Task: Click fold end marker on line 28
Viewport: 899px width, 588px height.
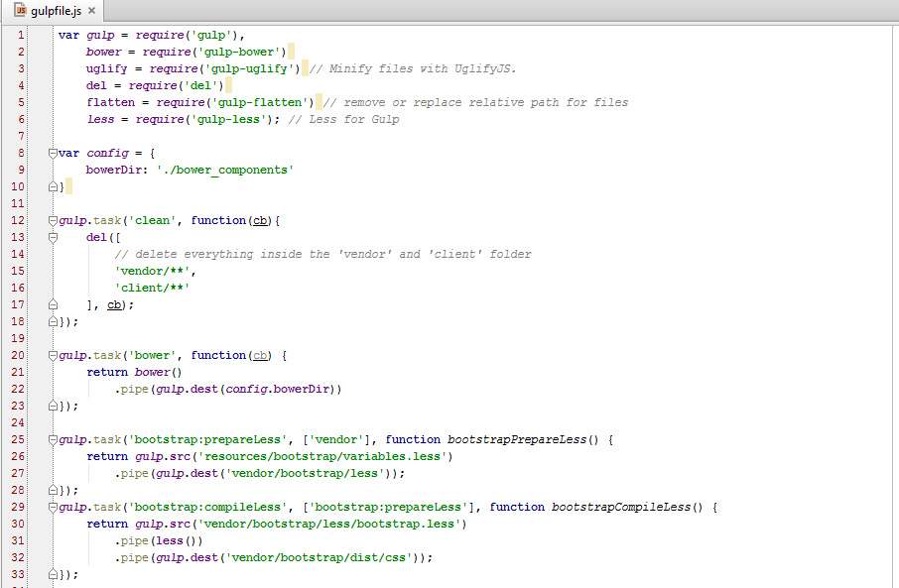Action: point(53,490)
